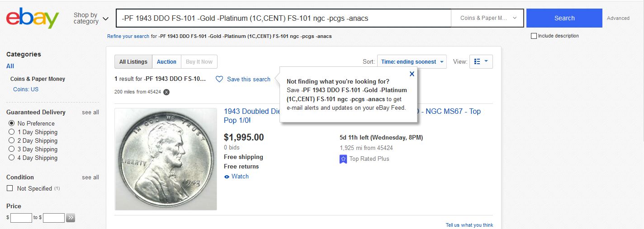Open the Sort Time: ending soonest dropdown
This screenshot has height=229, width=644.
(412, 61)
